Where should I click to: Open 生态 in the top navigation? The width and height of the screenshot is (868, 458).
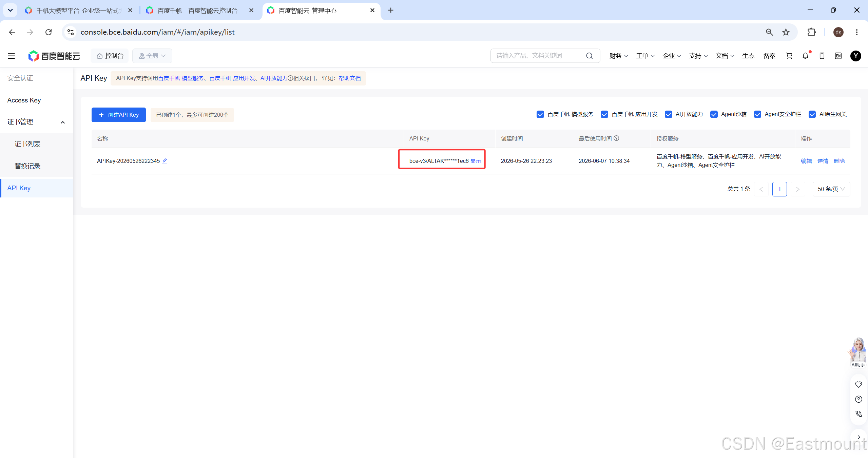(x=748, y=56)
